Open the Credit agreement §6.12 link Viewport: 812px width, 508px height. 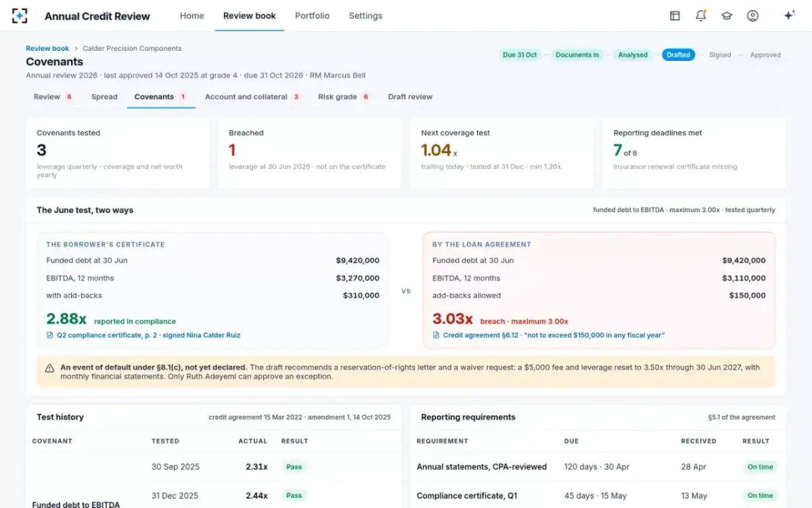pos(554,335)
